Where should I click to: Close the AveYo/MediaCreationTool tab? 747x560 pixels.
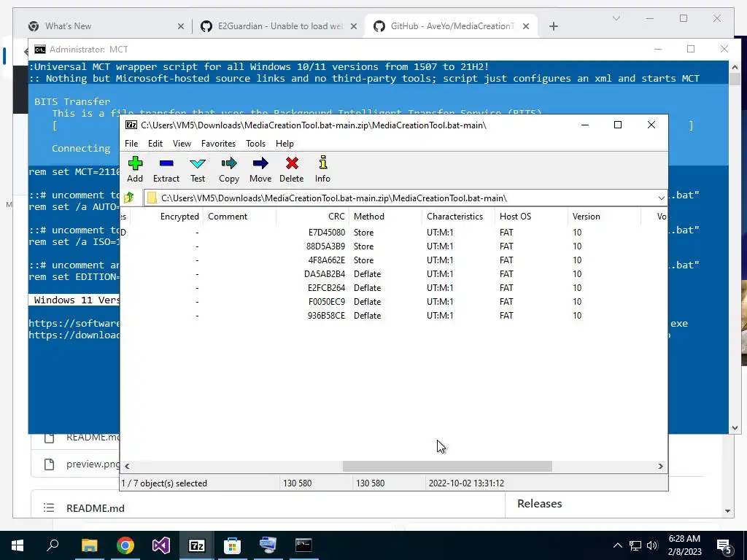[x=526, y=26]
